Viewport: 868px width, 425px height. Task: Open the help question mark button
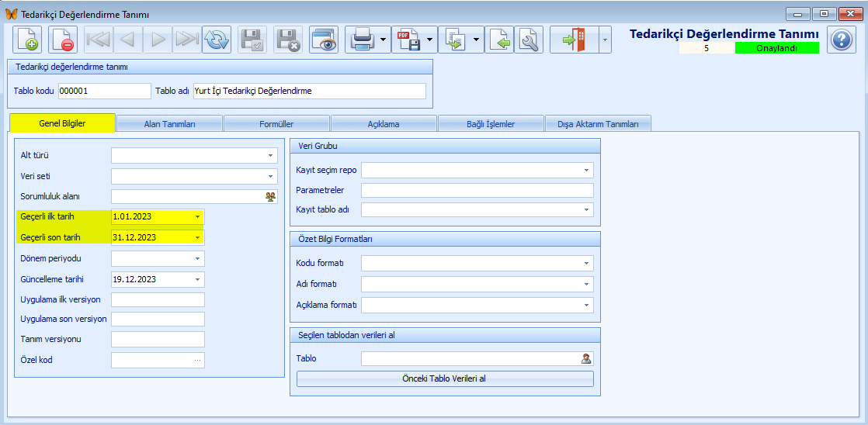pyautogui.click(x=842, y=40)
